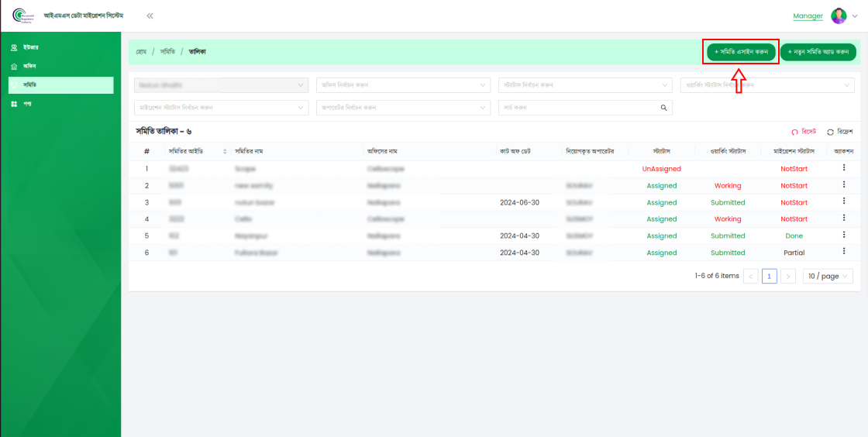Open the three-dot action menu for row 6
The height and width of the screenshot is (437, 868).
click(844, 253)
